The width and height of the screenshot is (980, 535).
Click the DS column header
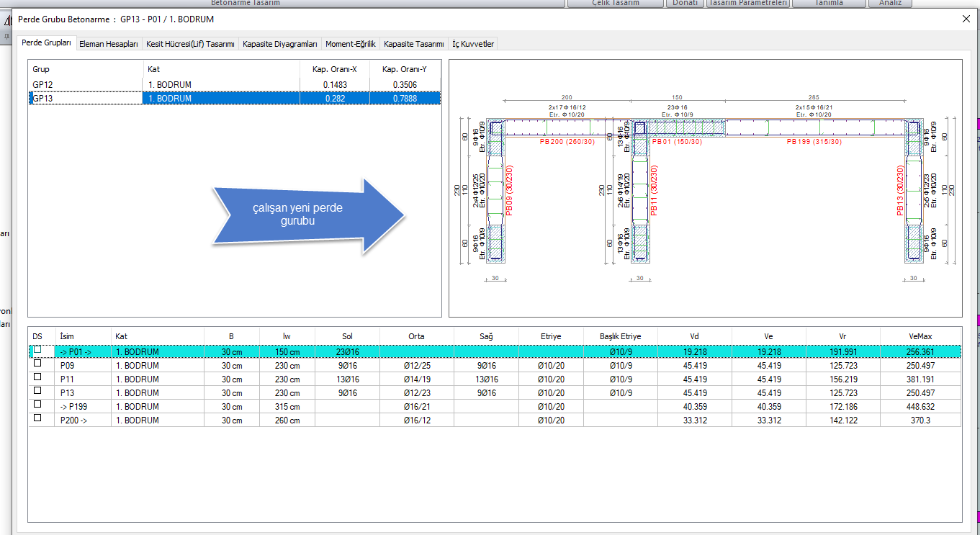[41, 336]
